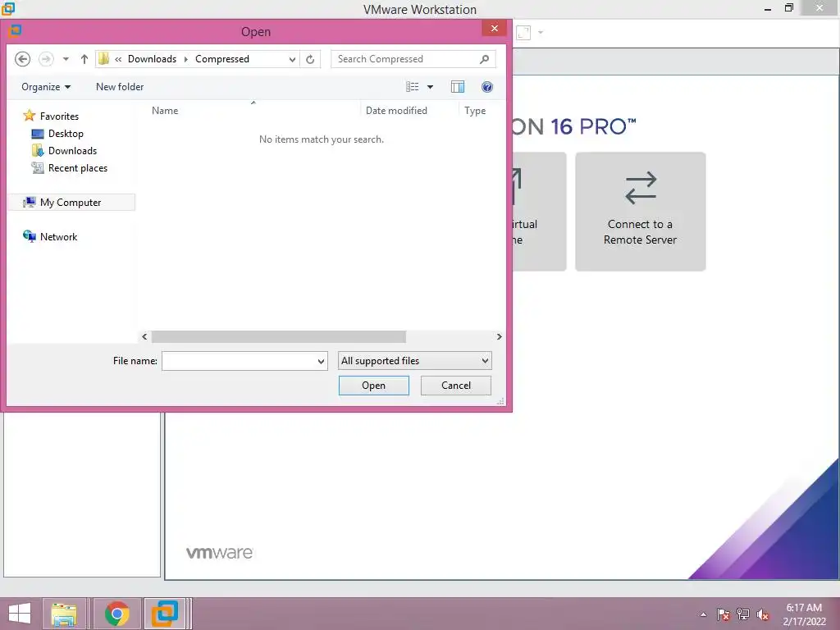This screenshot has width=840, height=630.
Task: Open File Explorer from the taskbar
Action: 64,614
